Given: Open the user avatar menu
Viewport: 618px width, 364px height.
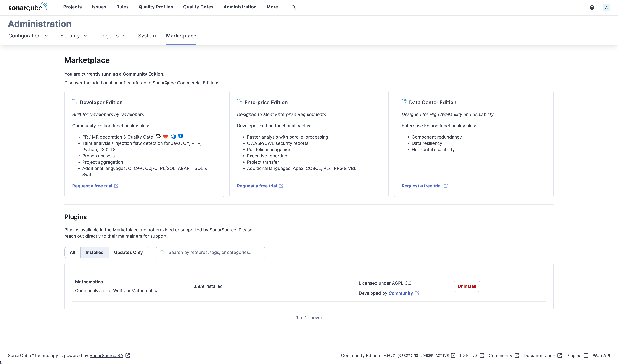Looking at the screenshot, I should click(x=606, y=7).
